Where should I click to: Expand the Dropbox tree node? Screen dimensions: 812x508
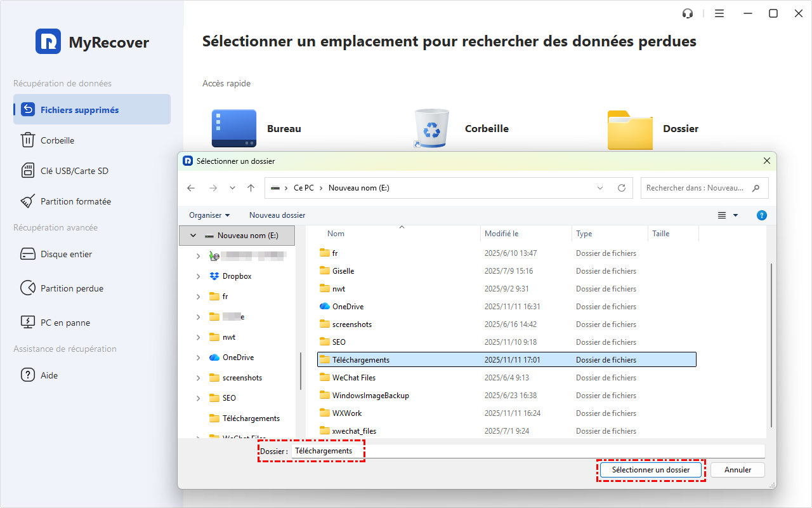point(199,276)
